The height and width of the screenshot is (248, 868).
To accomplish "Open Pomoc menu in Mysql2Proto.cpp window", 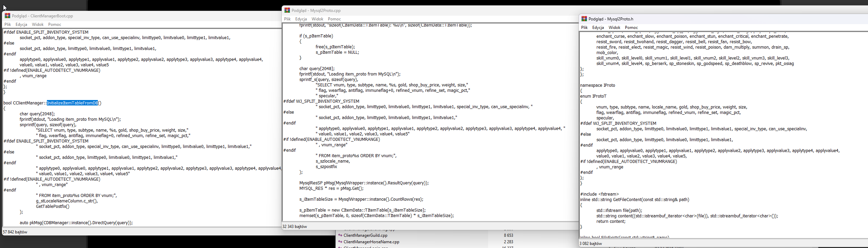I will [x=334, y=19].
